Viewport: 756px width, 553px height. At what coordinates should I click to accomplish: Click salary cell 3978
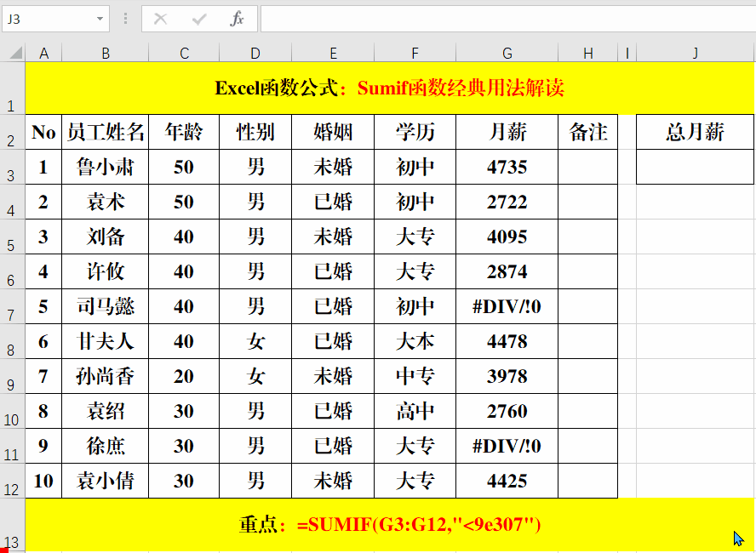pos(507,376)
